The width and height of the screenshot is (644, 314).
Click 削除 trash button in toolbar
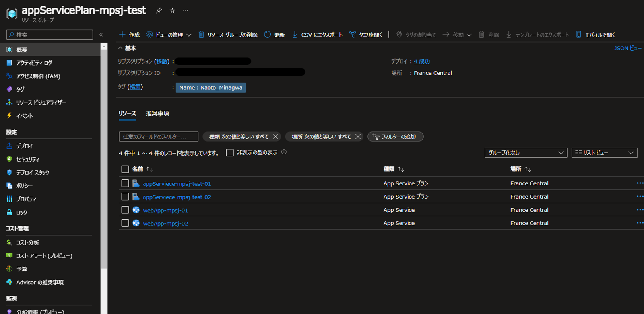pos(489,35)
